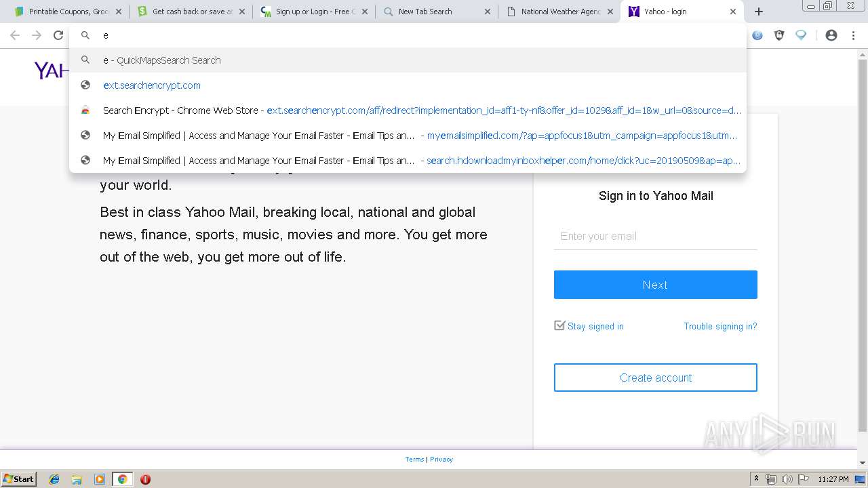Click the Yahoo logo
The width and height of the screenshot is (868, 488).
pos(52,70)
